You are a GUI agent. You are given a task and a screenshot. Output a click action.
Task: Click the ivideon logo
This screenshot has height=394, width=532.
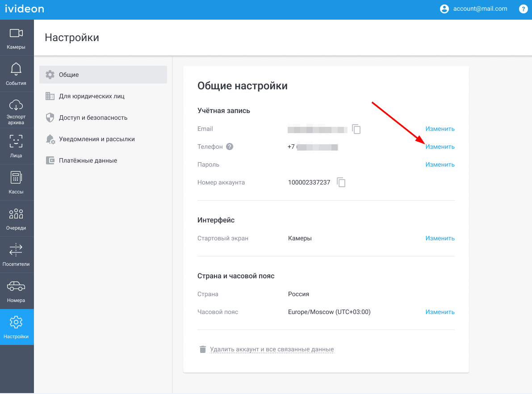click(25, 9)
